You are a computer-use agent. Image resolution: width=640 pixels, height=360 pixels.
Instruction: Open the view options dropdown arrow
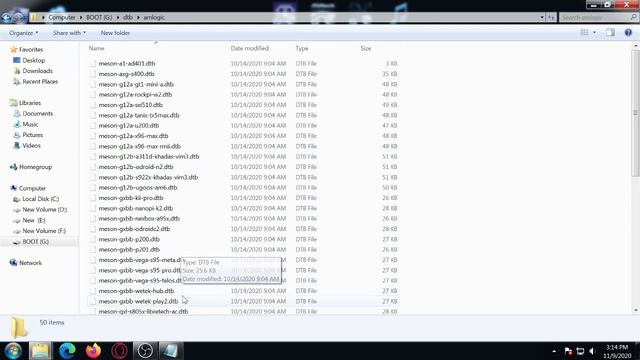click(594, 33)
